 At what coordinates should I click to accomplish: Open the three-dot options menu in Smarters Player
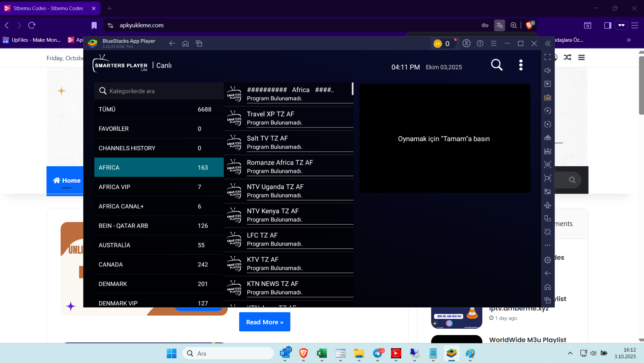coord(521,65)
